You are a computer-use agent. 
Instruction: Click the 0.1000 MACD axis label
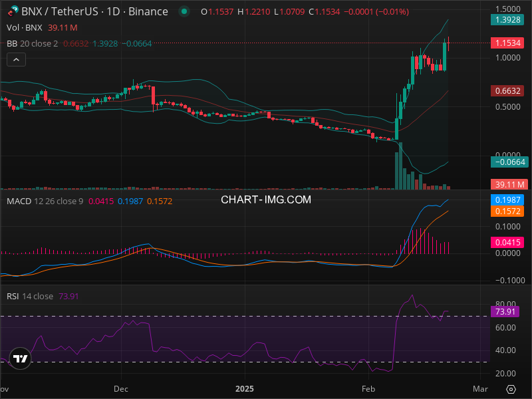[507, 227]
